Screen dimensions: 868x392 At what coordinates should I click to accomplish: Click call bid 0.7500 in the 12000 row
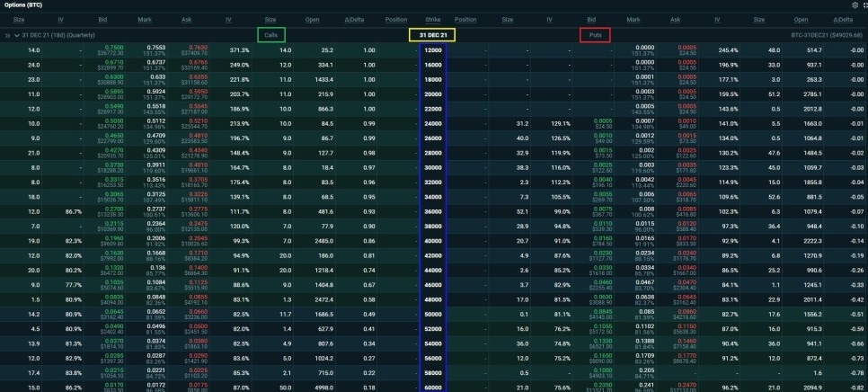tap(114, 48)
